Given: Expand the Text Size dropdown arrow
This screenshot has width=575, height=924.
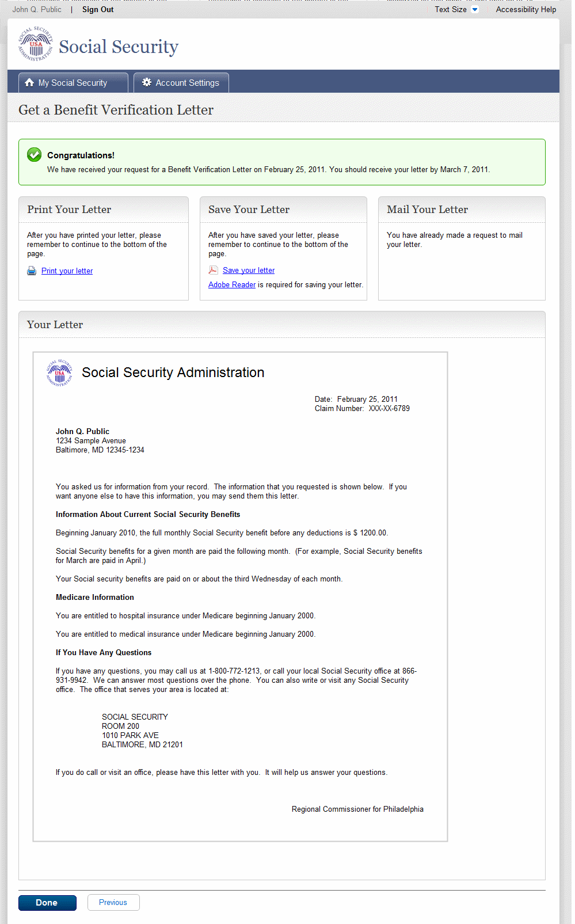Looking at the screenshot, I should (x=475, y=10).
